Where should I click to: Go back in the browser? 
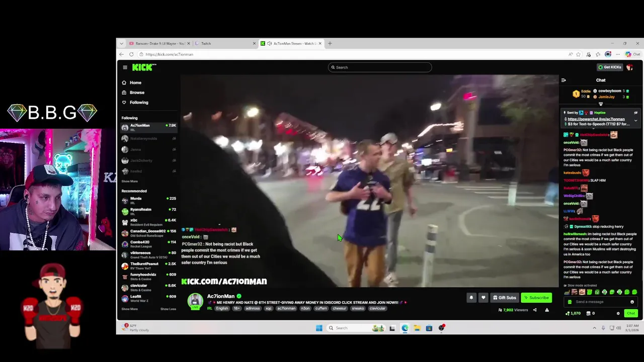point(121,54)
